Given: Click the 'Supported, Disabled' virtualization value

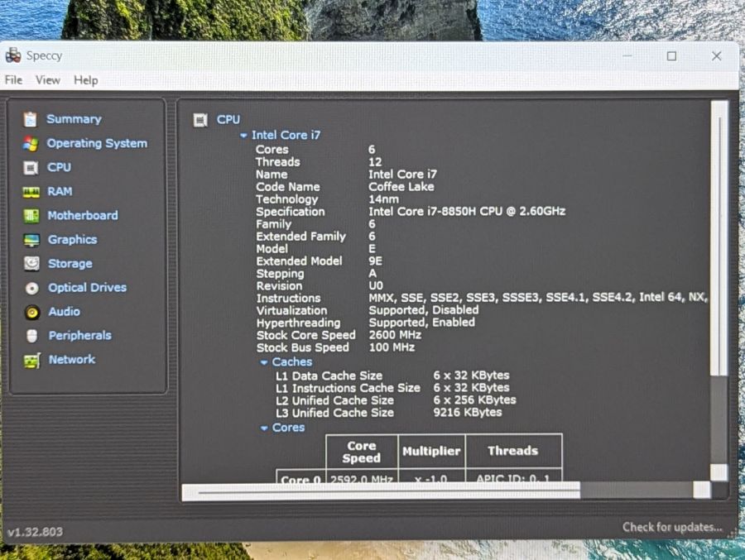Looking at the screenshot, I should (424, 310).
